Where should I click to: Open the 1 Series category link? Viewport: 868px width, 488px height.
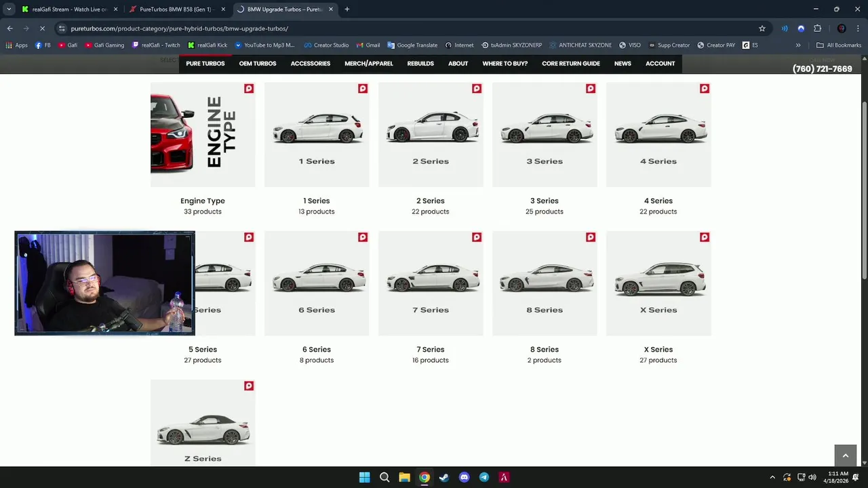(x=317, y=201)
